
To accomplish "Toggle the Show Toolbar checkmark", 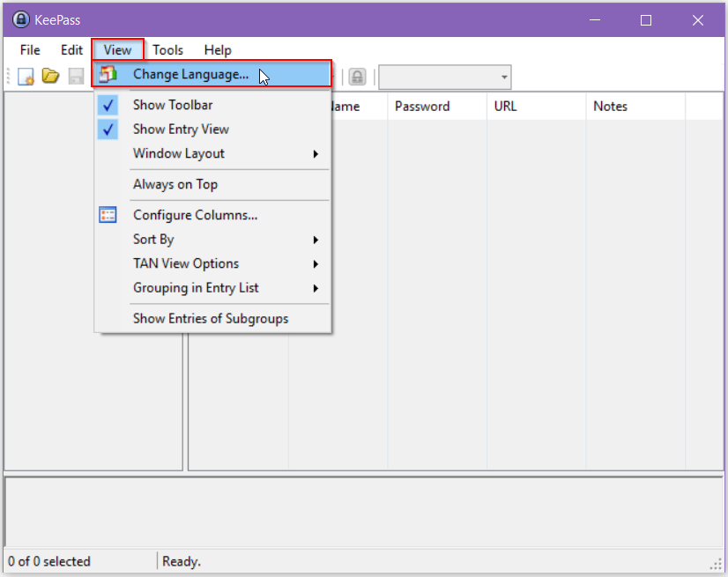I will (108, 106).
